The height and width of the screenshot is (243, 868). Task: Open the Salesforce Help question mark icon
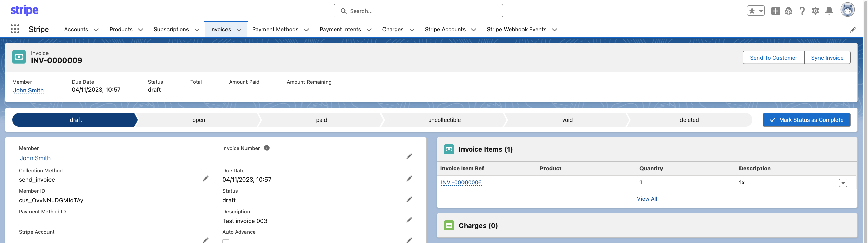click(x=802, y=11)
